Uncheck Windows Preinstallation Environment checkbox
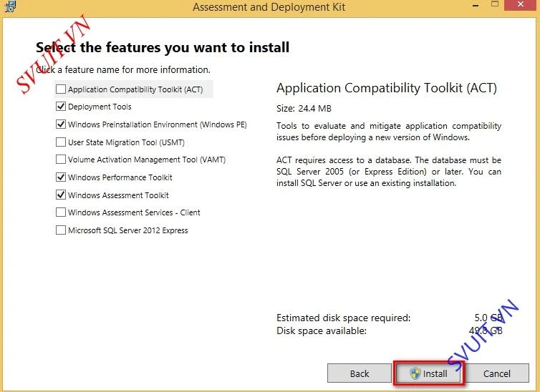The width and height of the screenshot is (540, 392). pos(61,124)
